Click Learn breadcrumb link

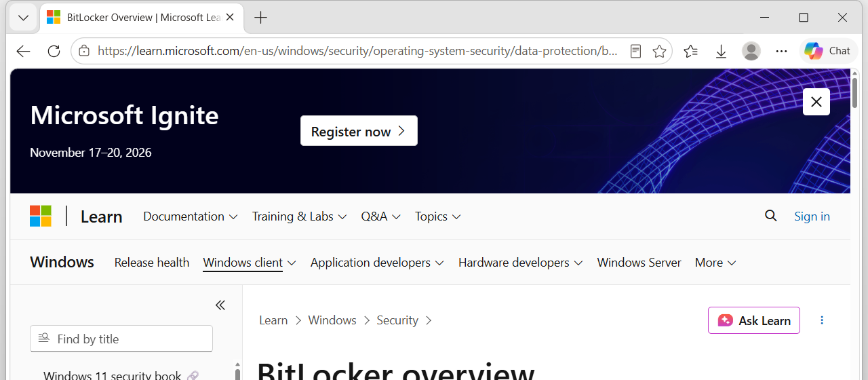coord(273,320)
